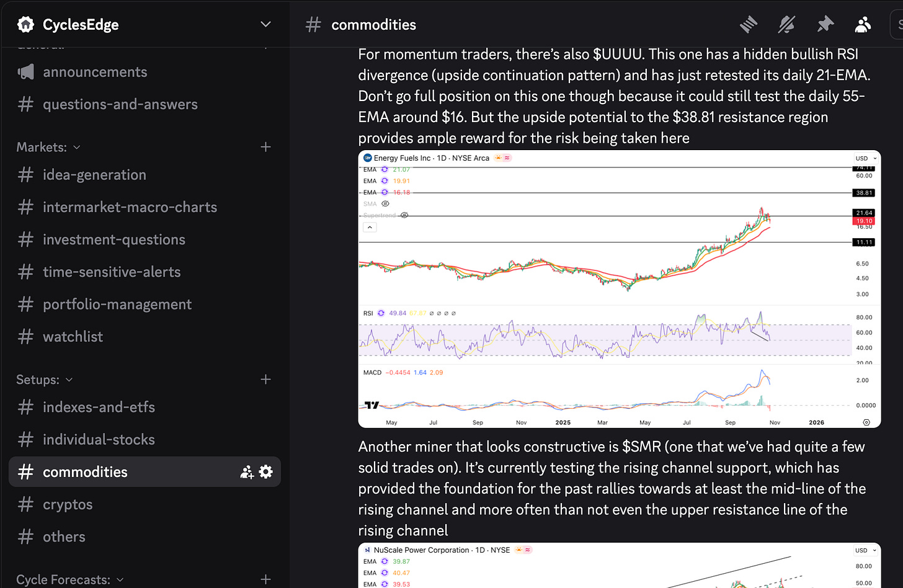The image size is (903, 588).
Task: Click the invite-people icon on commodities channel
Action: (x=247, y=472)
